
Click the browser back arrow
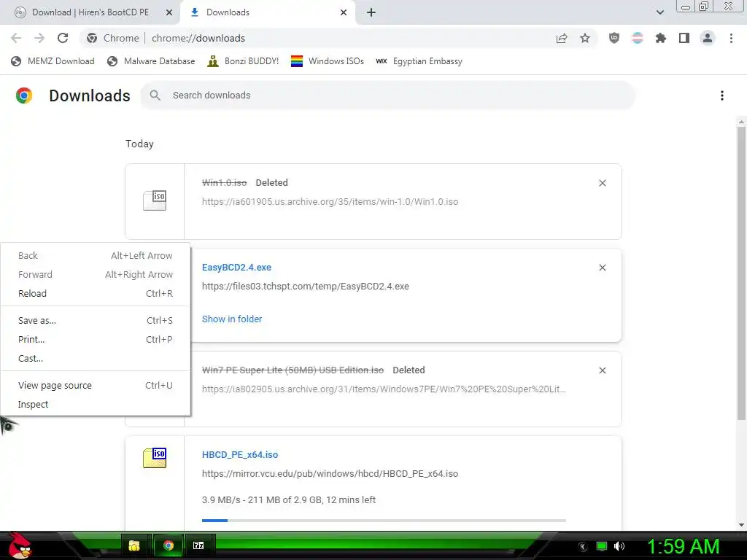(x=16, y=38)
